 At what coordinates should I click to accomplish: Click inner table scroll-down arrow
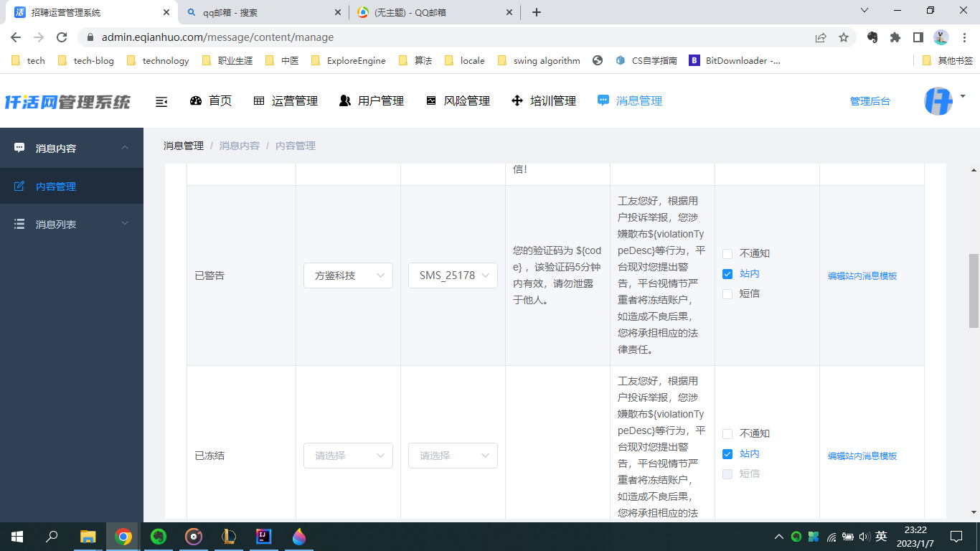coord(974,512)
